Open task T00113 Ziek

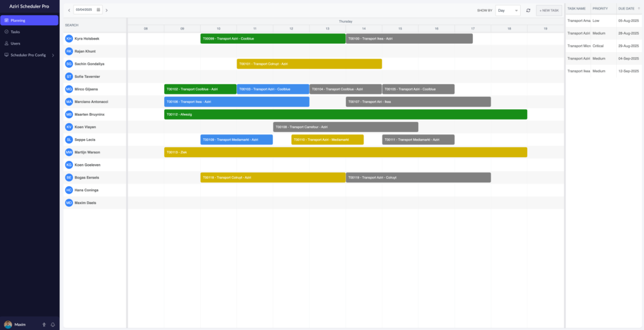[x=345, y=152]
